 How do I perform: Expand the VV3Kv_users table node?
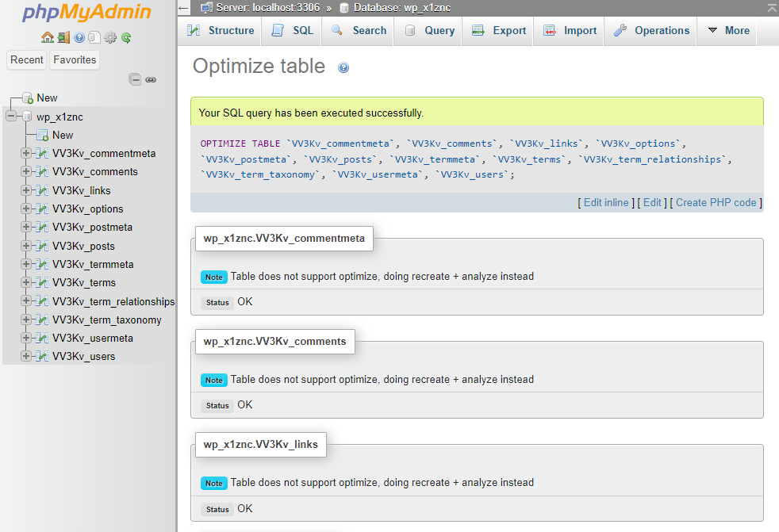tap(25, 356)
